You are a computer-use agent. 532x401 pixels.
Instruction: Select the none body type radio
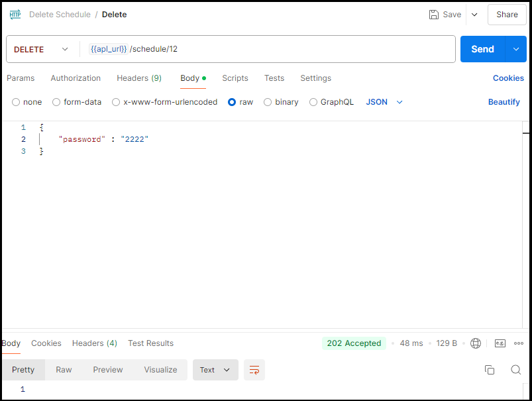click(16, 102)
